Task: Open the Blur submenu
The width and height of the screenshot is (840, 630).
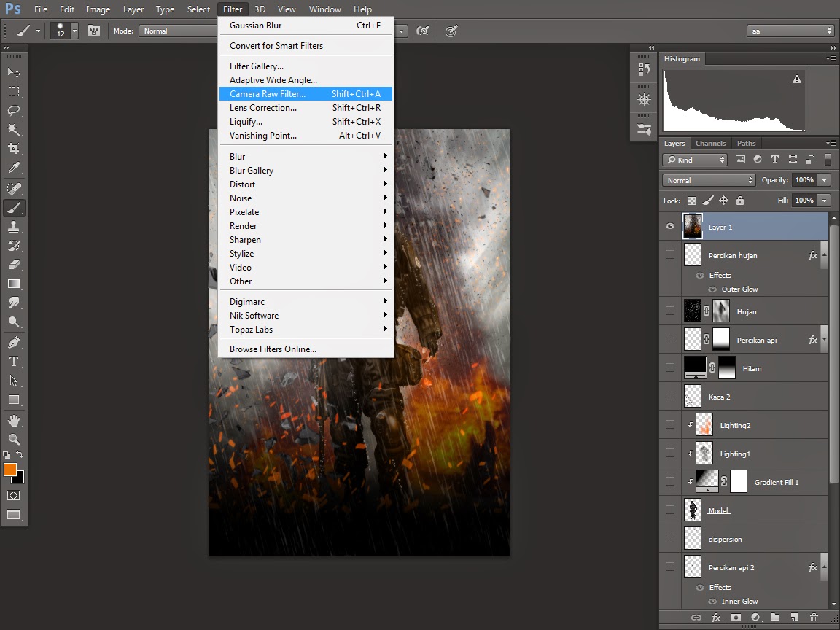Action: [x=306, y=157]
